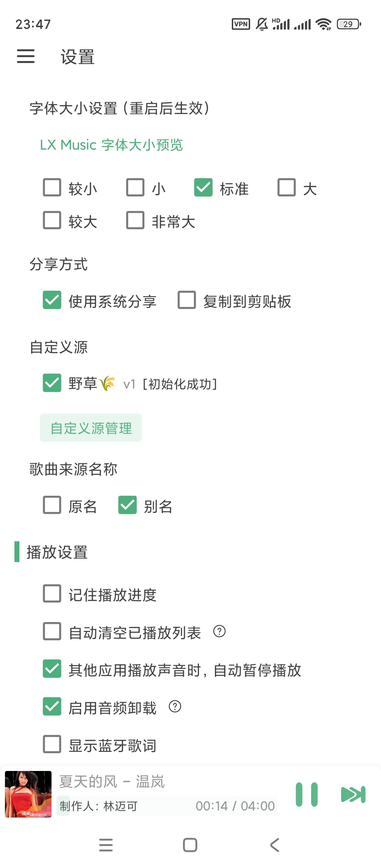
Task: Tap help icon beside 自动清空已播放列表
Action: point(219,631)
